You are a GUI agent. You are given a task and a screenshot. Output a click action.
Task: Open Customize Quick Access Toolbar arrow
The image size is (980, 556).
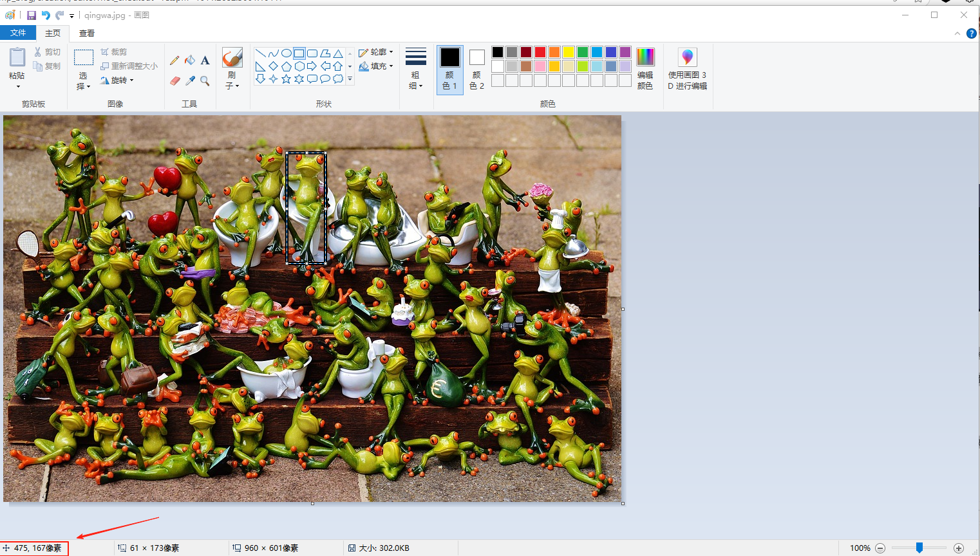pyautogui.click(x=71, y=15)
